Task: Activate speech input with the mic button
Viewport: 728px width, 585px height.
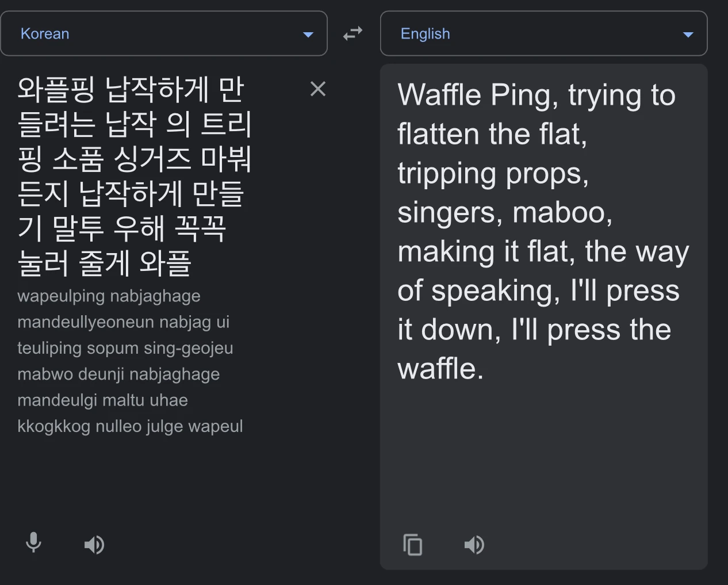Action: click(x=33, y=544)
